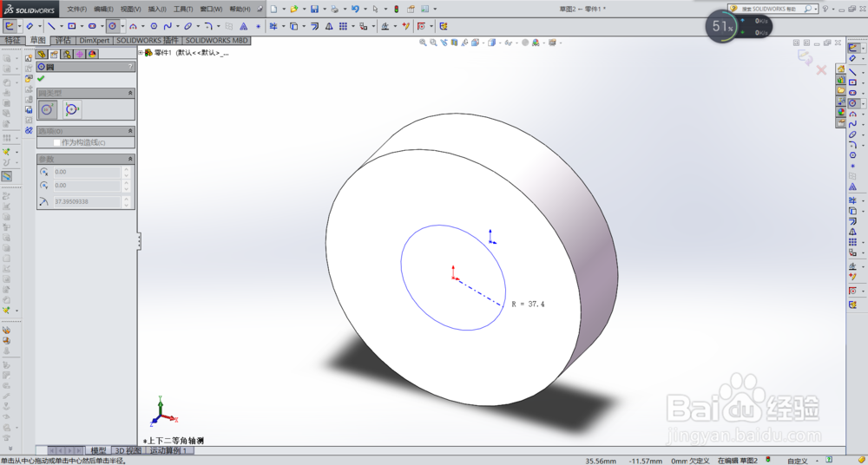This screenshot has width=868, height=465.
Task: Open the DimXpertManager tab icon
Action: click(x=80, y=54)
